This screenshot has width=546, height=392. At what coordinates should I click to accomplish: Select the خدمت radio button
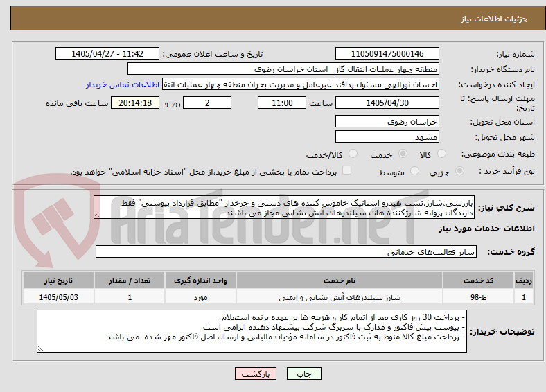coord(403,154)
